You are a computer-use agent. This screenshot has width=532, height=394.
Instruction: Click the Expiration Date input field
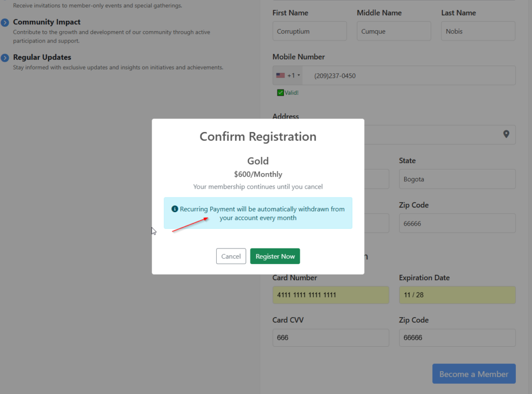457,295
